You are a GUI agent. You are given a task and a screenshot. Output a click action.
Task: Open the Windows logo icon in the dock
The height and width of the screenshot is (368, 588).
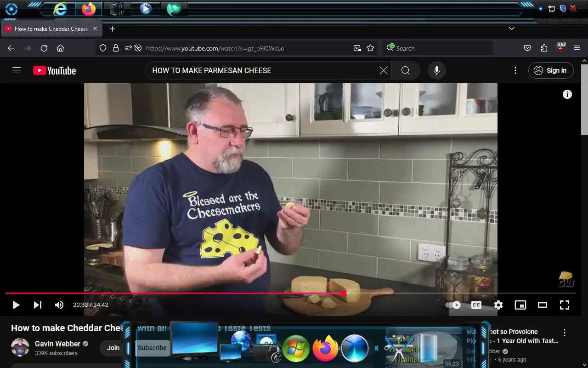point(295,348)
